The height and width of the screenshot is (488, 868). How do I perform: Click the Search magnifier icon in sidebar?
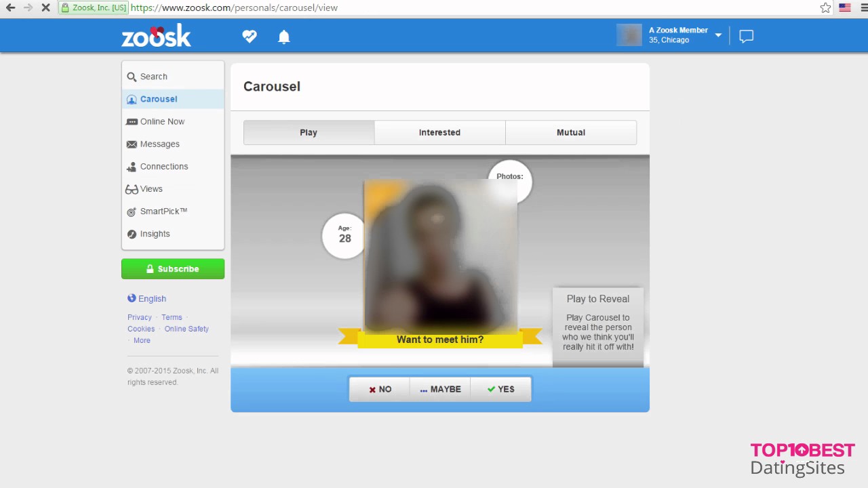coord(132,77)
